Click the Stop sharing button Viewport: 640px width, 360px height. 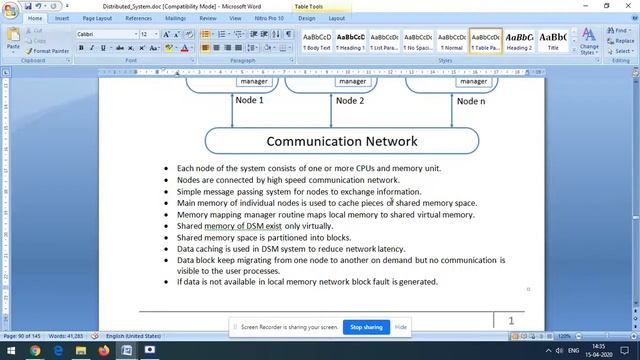367,327
